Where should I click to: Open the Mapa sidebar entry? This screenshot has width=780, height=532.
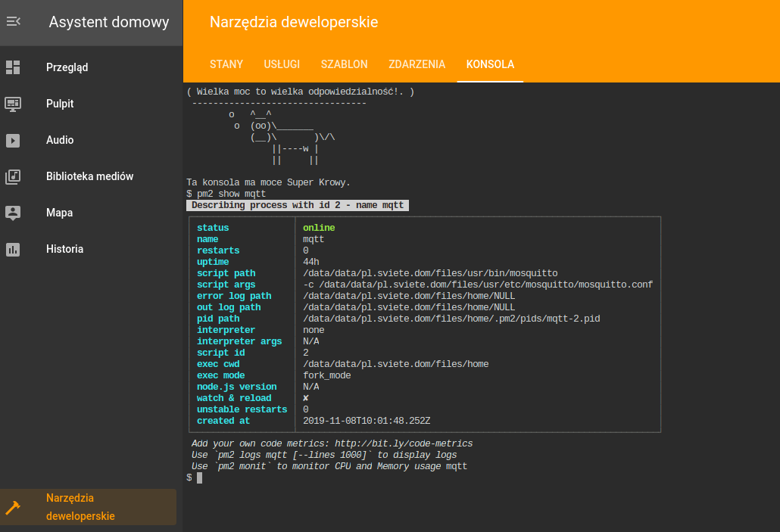[89, 213]
